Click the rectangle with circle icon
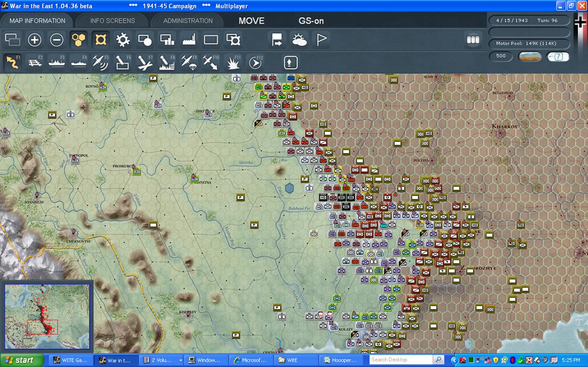 pos(145,40)
